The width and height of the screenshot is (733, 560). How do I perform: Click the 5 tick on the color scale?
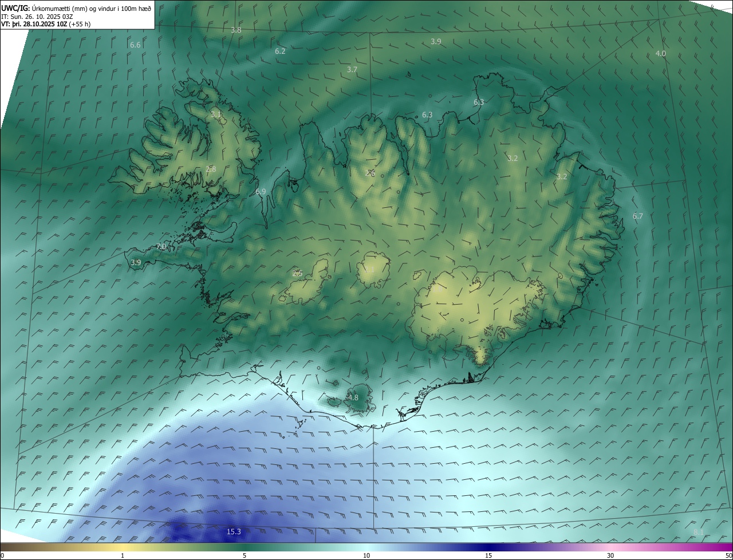245,555
